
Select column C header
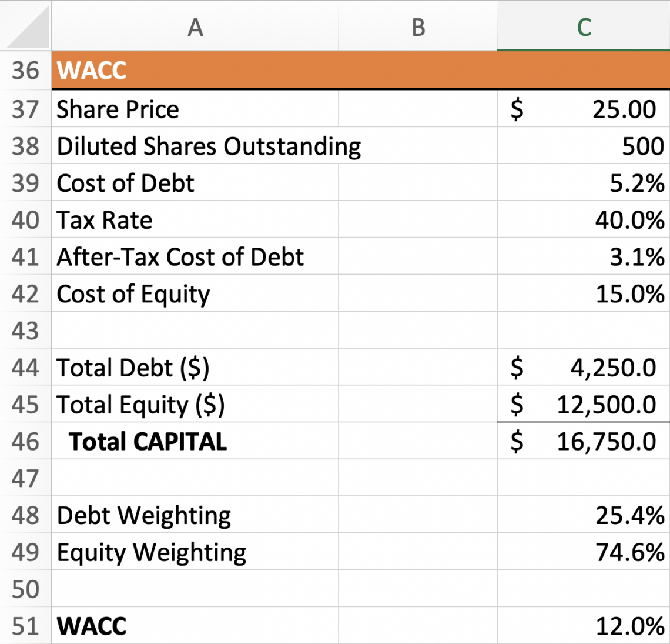(x=583, y=27)
